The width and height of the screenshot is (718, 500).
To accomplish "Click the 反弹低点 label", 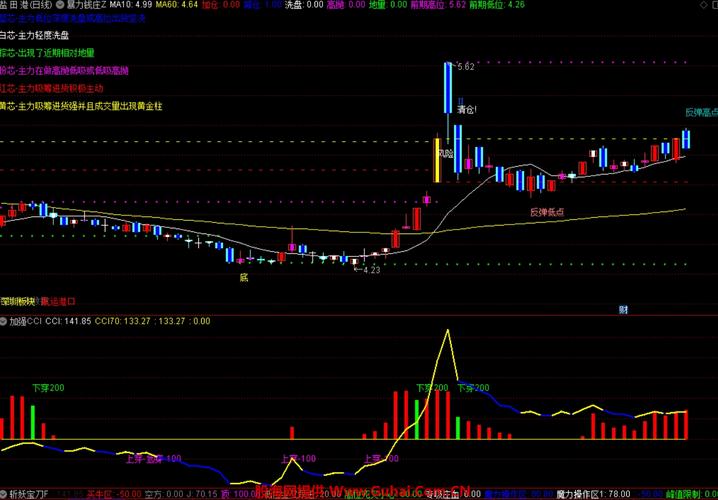I will tap(546, 212).
